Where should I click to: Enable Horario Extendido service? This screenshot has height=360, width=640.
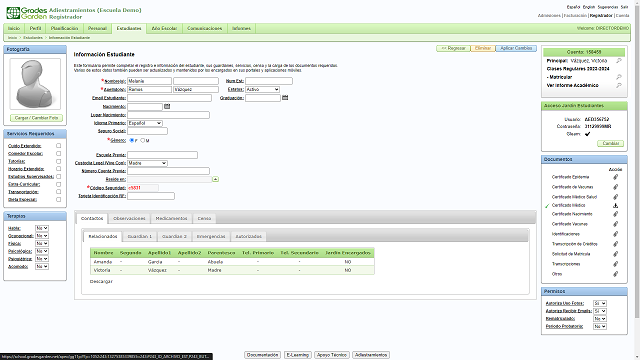pyautogui.click(x=58, y=169)
